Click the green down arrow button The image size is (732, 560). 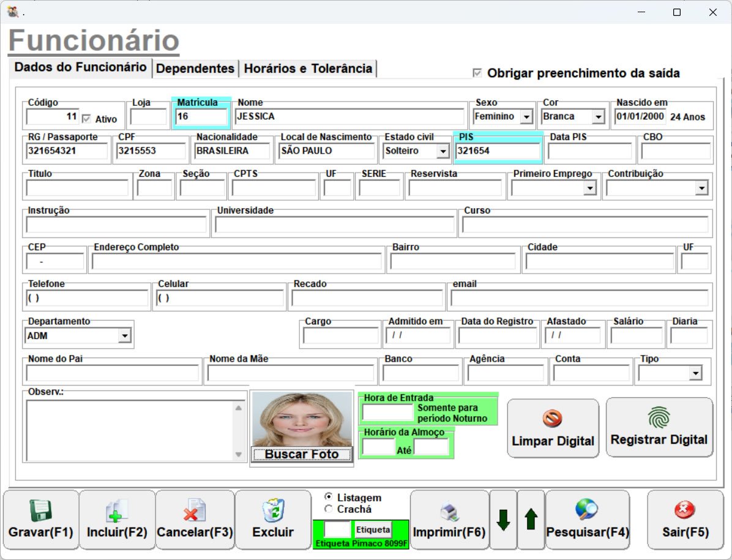(x=503, y=520)
